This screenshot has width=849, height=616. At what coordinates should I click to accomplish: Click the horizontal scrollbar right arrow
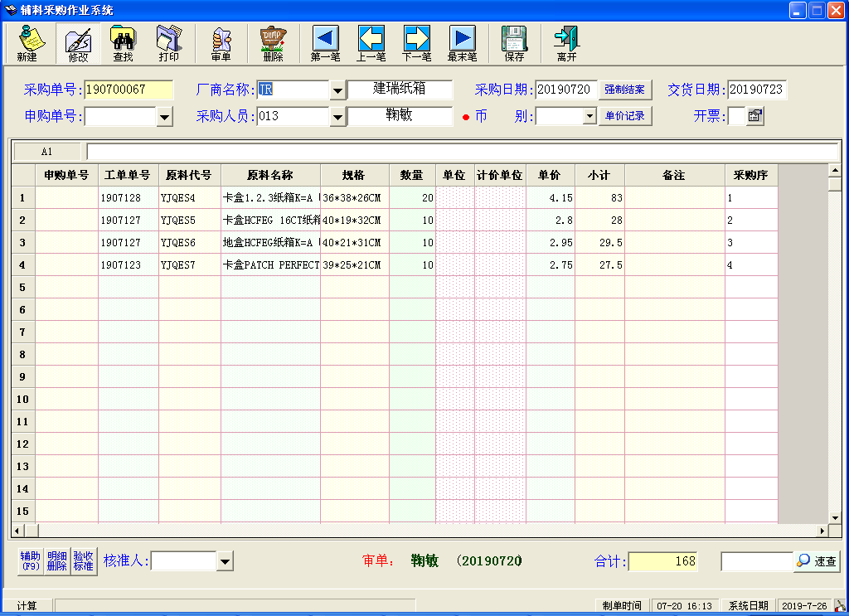(x=822, y=531)
